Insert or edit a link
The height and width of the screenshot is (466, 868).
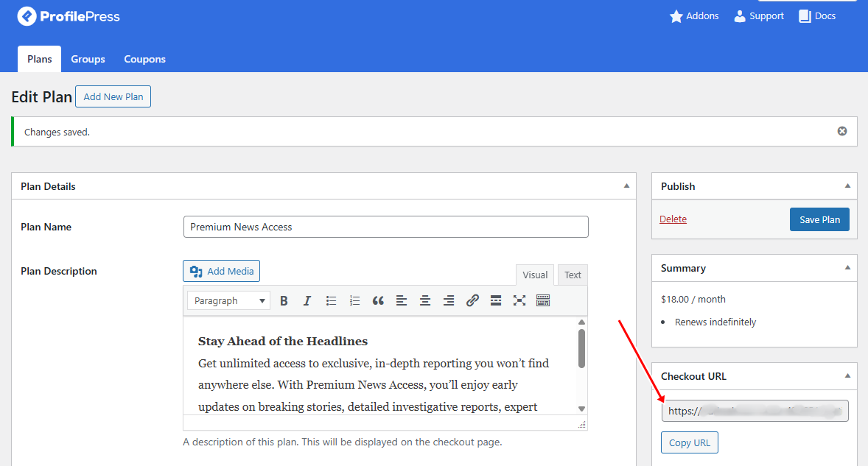(472, 300)
